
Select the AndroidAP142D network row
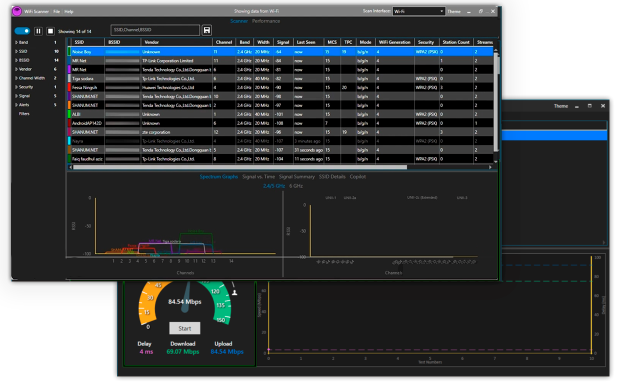pos(281,123)
